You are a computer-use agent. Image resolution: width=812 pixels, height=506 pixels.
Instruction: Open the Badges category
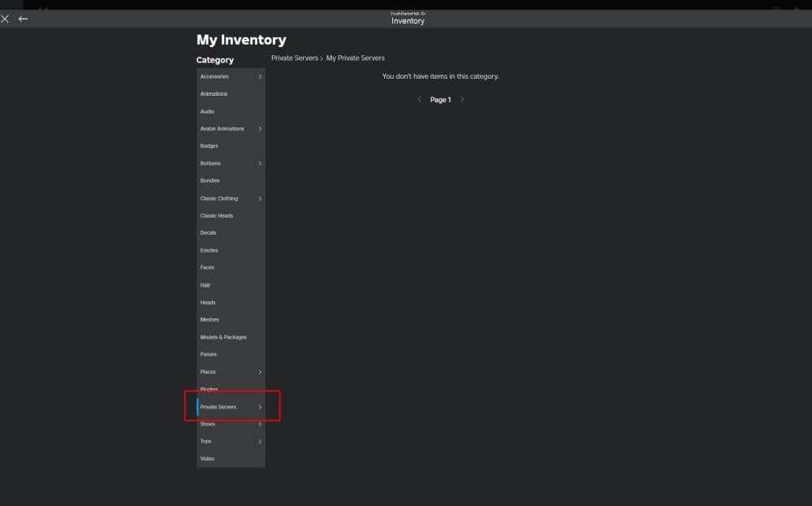(209, 145)
